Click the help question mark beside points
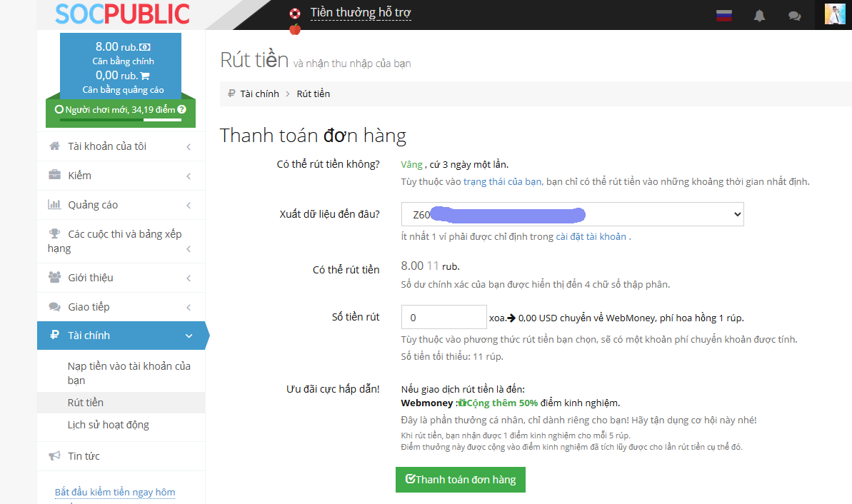852x504 pixels. pos(181,109)
